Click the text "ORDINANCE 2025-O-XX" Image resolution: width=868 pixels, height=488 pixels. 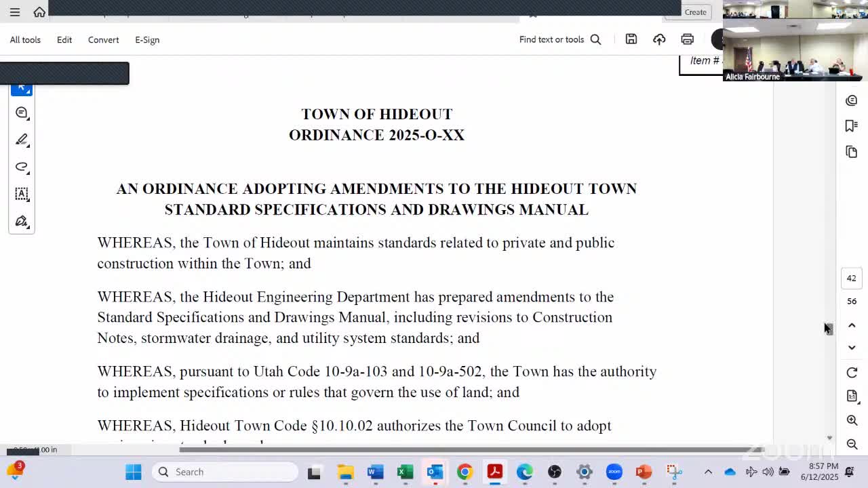[x=377, y=135]
